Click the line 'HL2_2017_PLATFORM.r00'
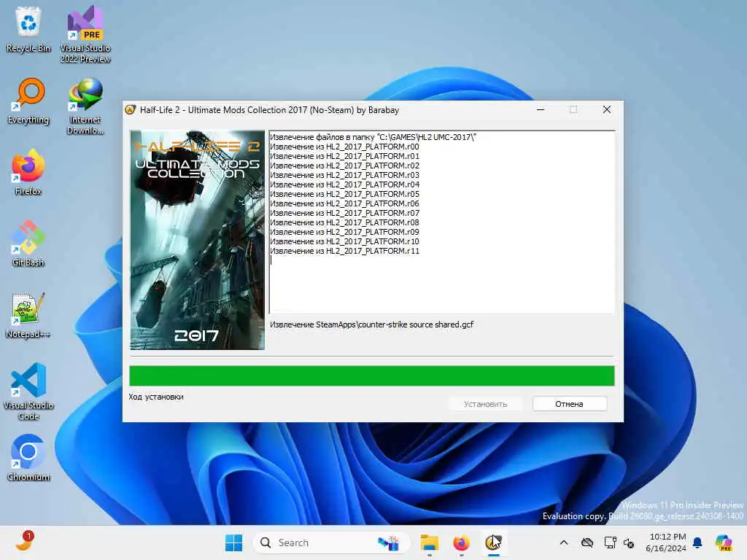Viewport: 747px width, 560px height. (344, 147)
